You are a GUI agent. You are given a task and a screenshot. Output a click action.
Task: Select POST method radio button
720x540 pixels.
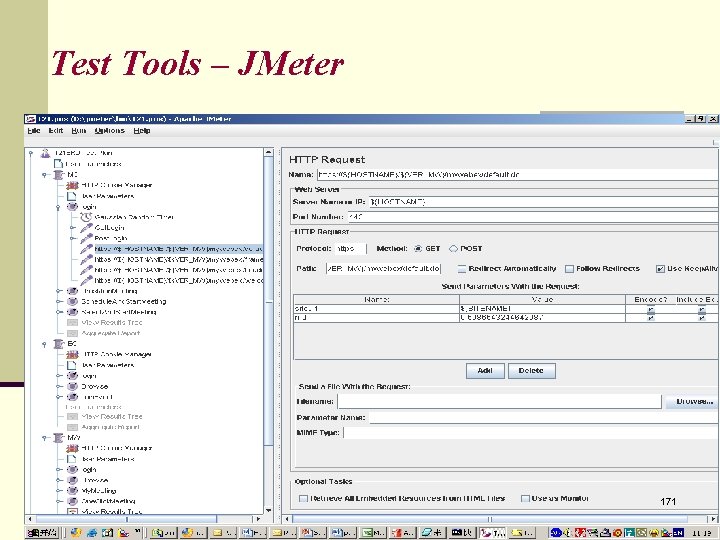[x=453, y=248]
